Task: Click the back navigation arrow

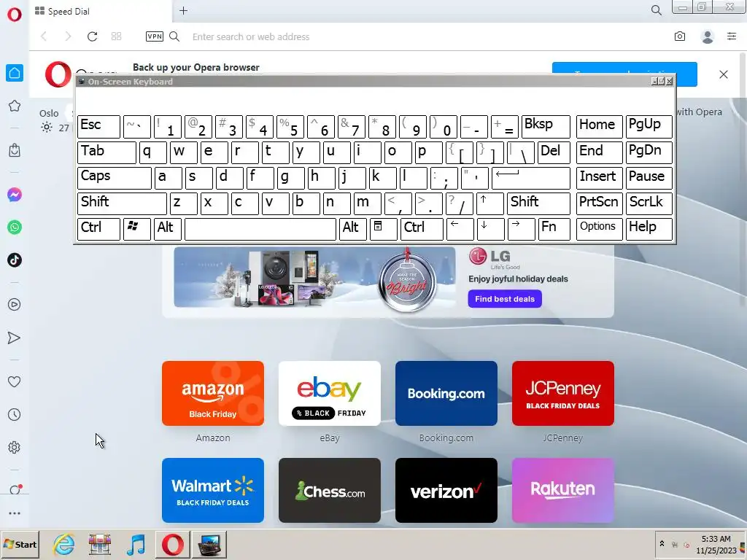Action: (44, 36)
